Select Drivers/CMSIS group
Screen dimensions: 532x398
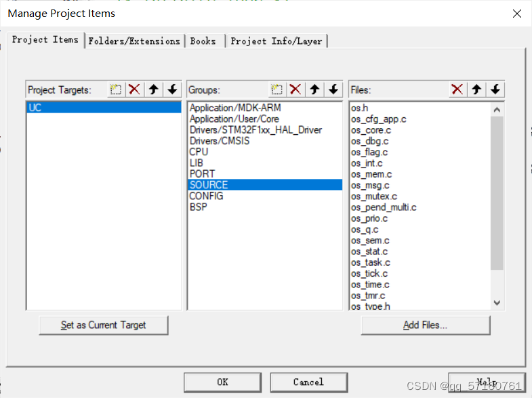pyautogui.click(x=265, y=140)
